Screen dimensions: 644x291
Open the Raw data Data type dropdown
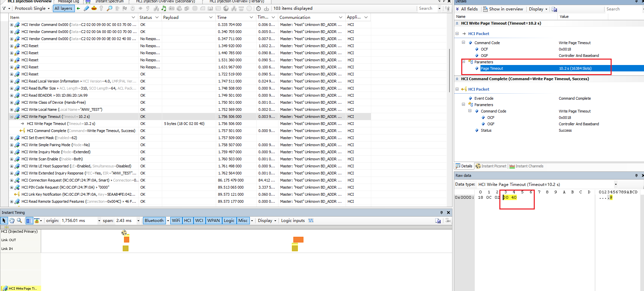coord(616,185)
